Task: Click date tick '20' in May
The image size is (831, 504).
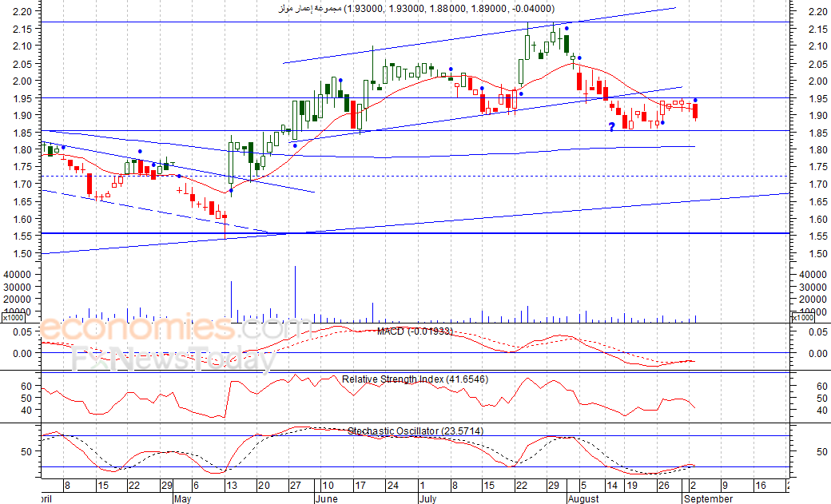Action: [x=264, y=486]
